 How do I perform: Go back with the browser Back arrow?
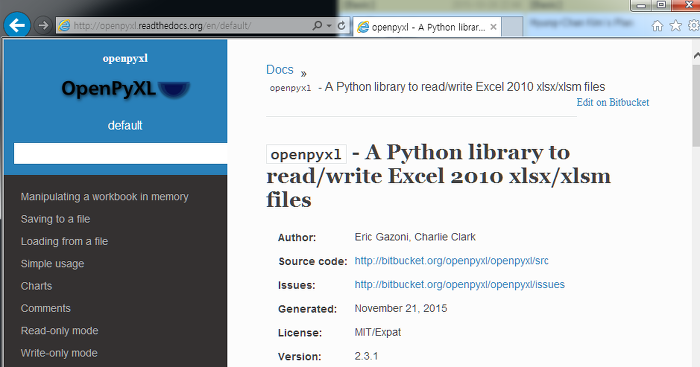pos(17,25)
